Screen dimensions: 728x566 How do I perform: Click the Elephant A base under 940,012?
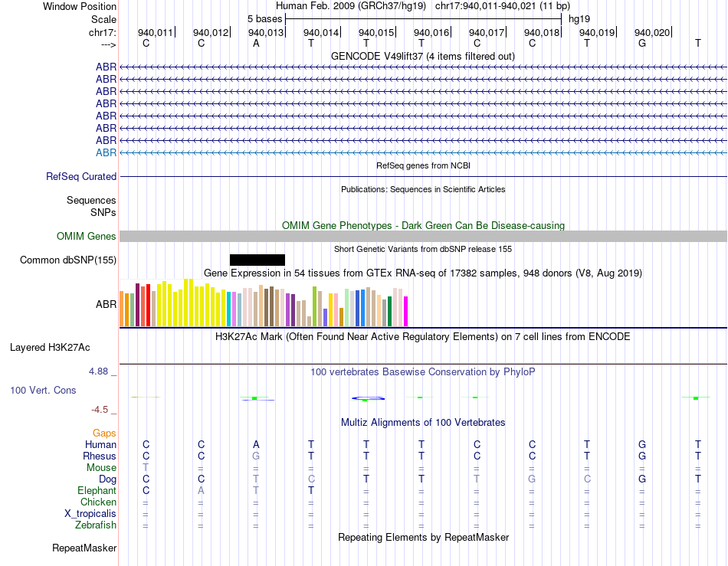click(201, 490)
